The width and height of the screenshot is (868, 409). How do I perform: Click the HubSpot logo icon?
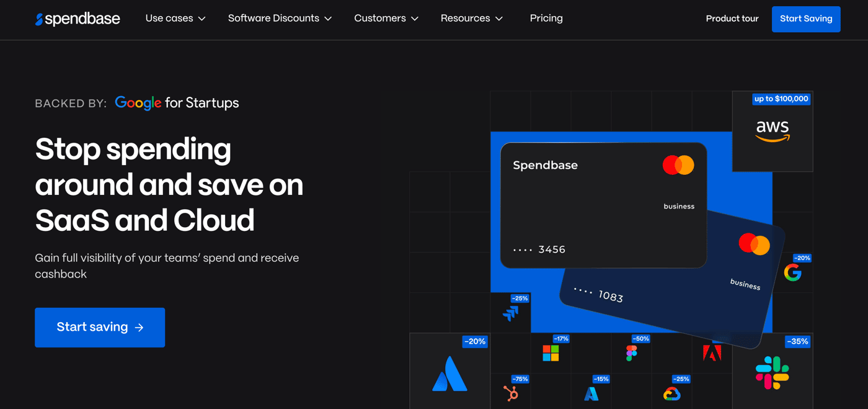(511, 393)
